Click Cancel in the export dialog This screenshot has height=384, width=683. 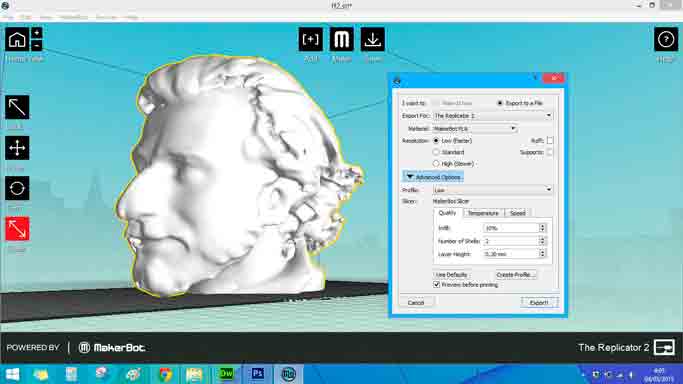(416, 303)
